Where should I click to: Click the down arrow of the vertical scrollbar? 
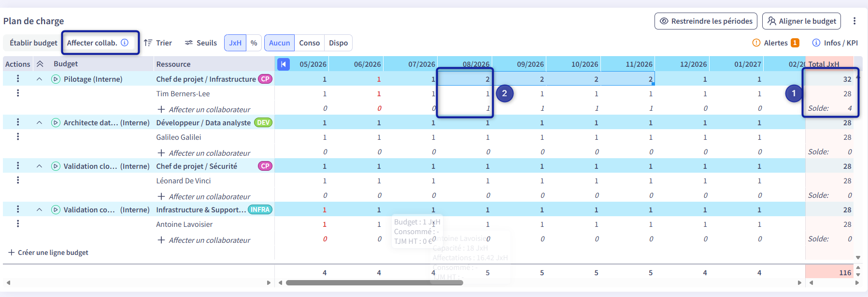click(858, 257)
